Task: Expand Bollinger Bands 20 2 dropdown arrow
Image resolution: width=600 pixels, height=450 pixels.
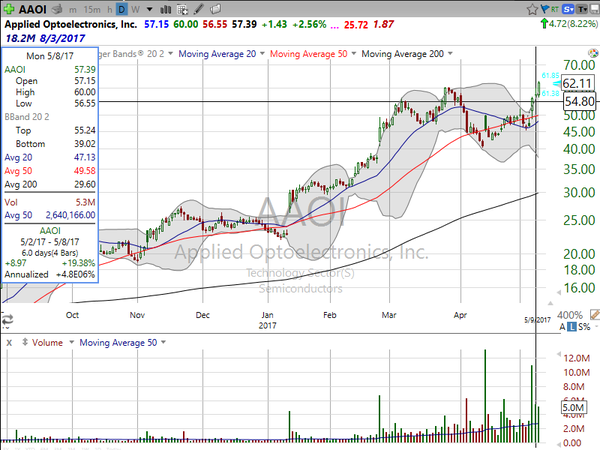Action: point(170,54)
